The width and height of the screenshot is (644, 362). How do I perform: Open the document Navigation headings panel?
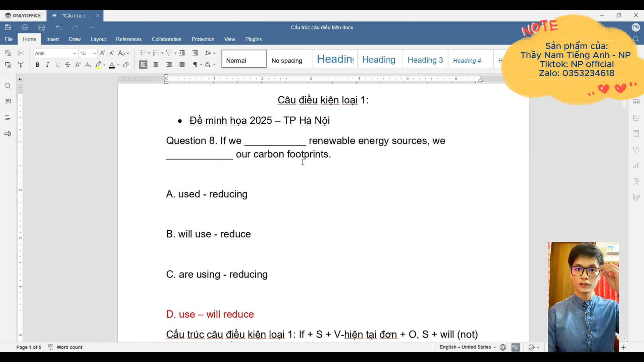coord(7,118)
